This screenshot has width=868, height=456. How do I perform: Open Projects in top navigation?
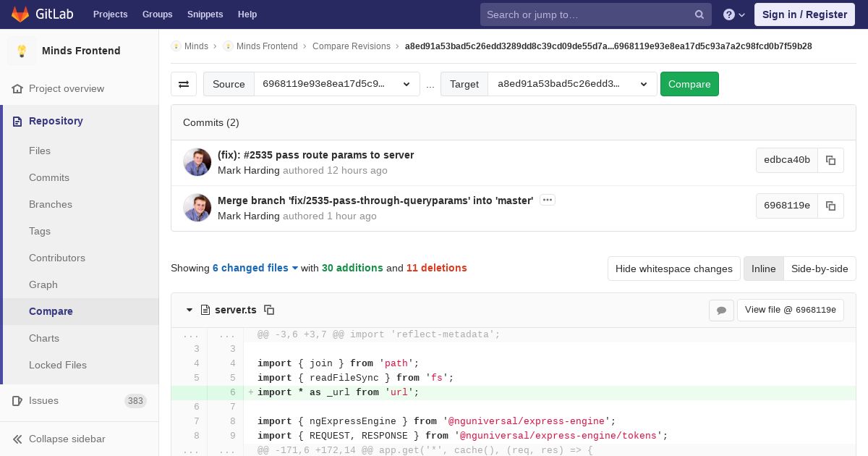[x=110, y=14]
